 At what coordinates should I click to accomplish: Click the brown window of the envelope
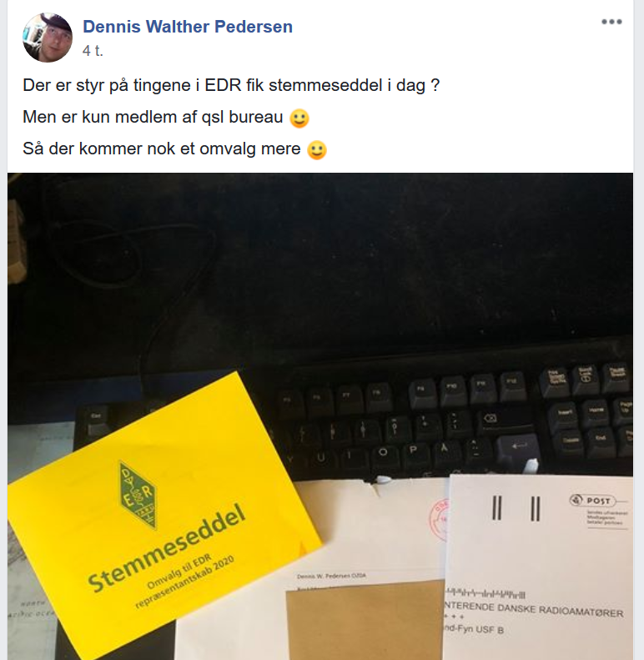tap(365, 620)
